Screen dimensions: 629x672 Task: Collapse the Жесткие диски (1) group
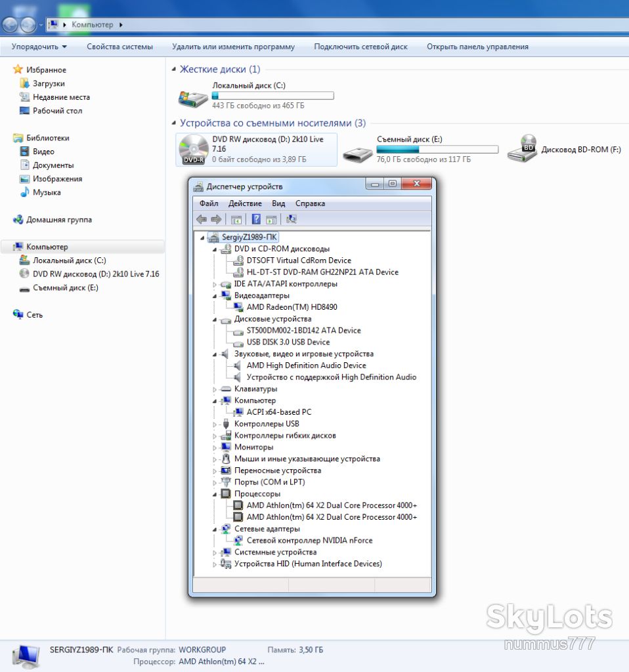coord(173,69)
